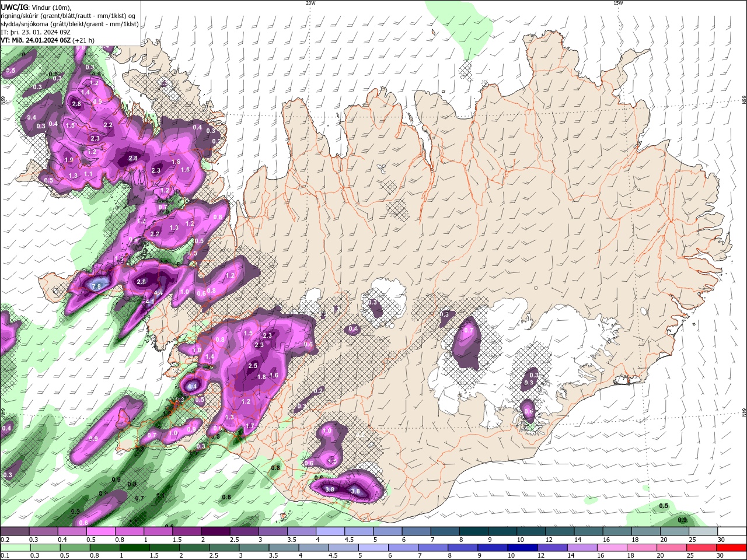Viewport: 747px width, 560px height.
Task: Click the 7.8 precipitation value on the map
Action: [x=97, y=286]
